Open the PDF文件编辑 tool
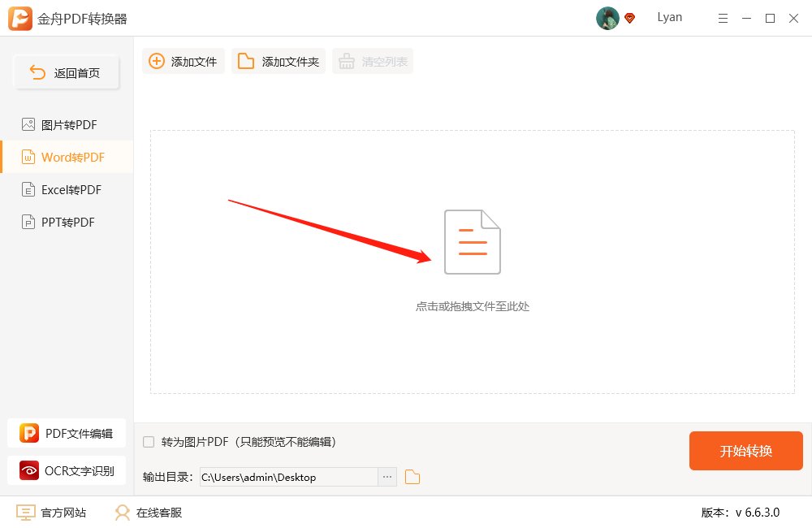The width and height of the screenshot is (812, 528). coord(67,433)
